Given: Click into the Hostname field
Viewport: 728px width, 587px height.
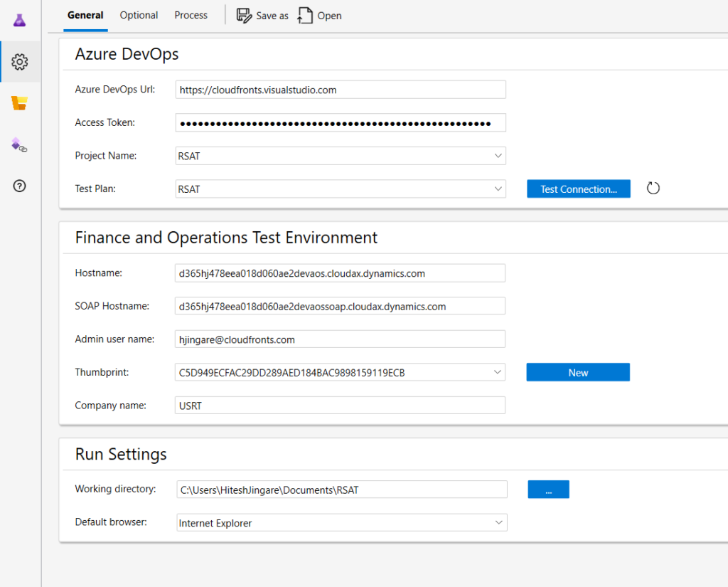Looking at the screenshot, I should [x=340, y=273].
